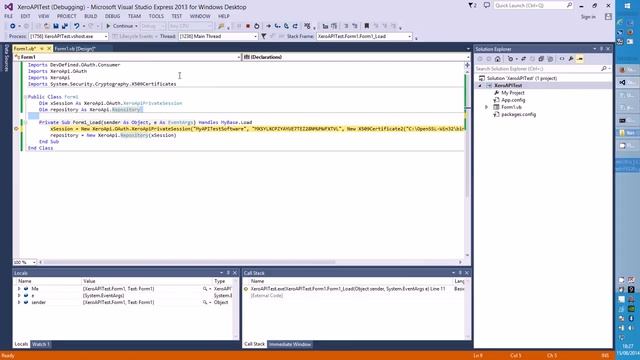Expand the e variable in Locals
640x360 pixels.
19,296
